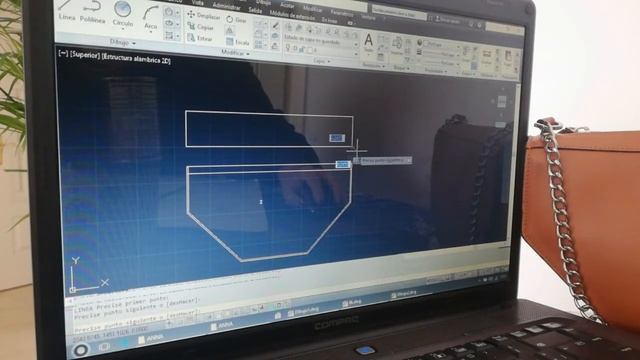Expand the Modificar panel
Viewport: 640px width, 360px height.
[235, 52]
